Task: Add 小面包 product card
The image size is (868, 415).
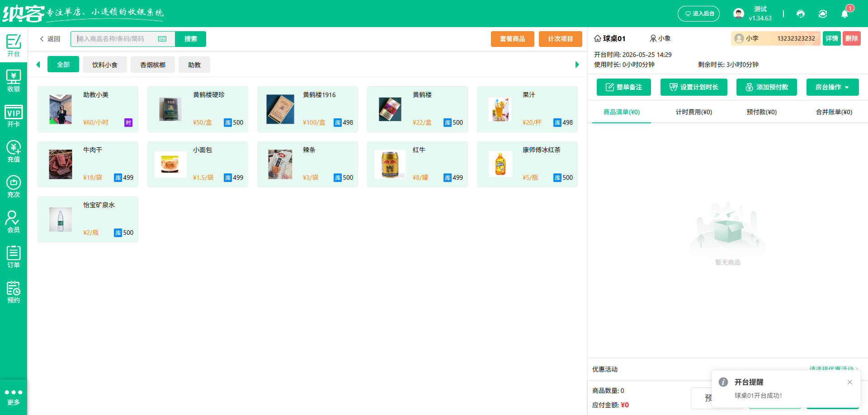Action: 198,164
